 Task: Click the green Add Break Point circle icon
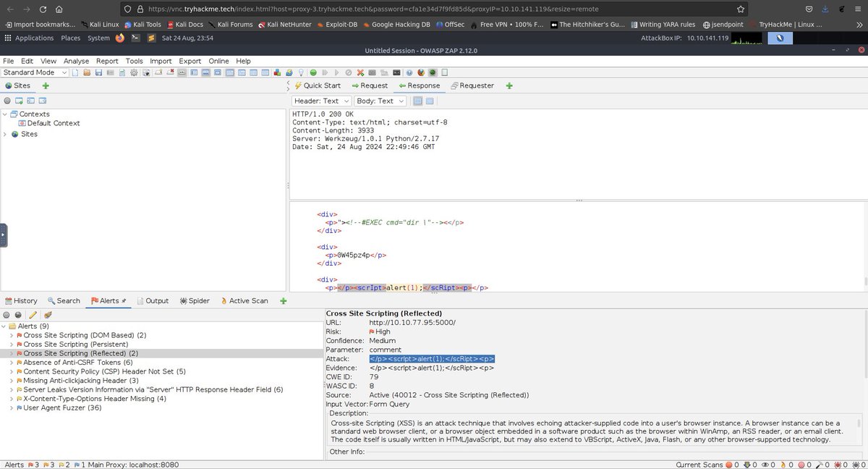tap(313, 72)
